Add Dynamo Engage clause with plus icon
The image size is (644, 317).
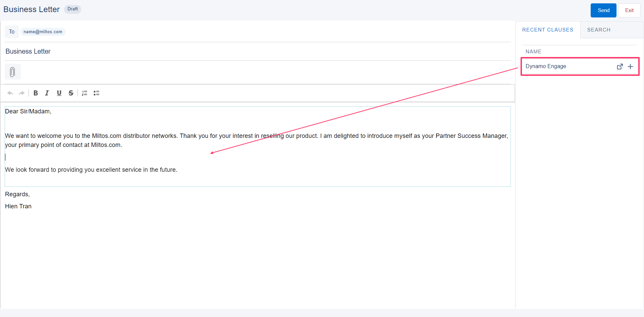(630, 66)
